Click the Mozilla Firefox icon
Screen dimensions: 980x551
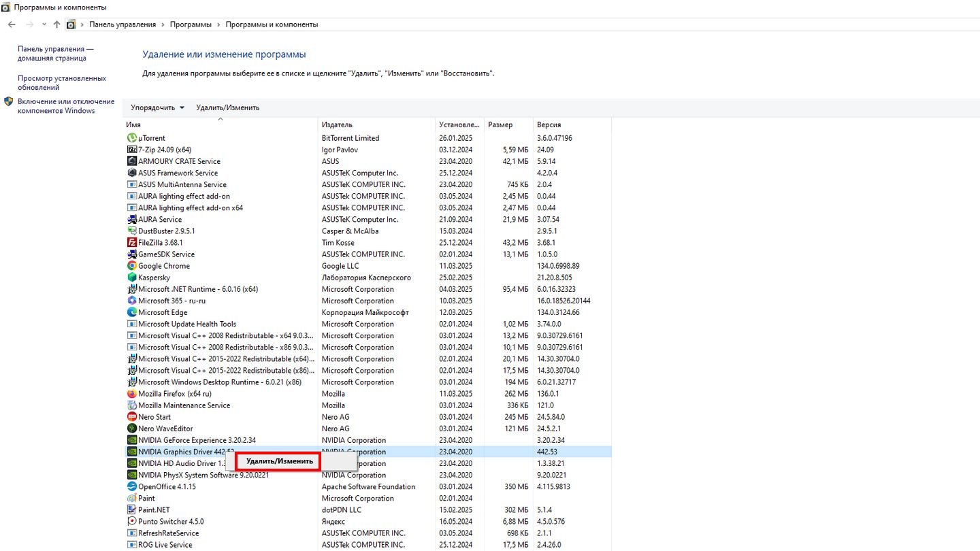(x=132, y=394)
